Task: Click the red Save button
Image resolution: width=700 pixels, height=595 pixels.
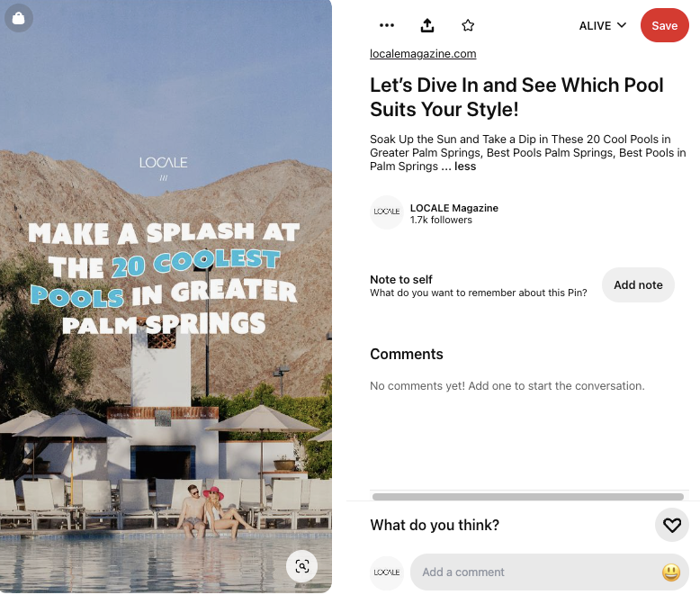Action: (664, 25)
